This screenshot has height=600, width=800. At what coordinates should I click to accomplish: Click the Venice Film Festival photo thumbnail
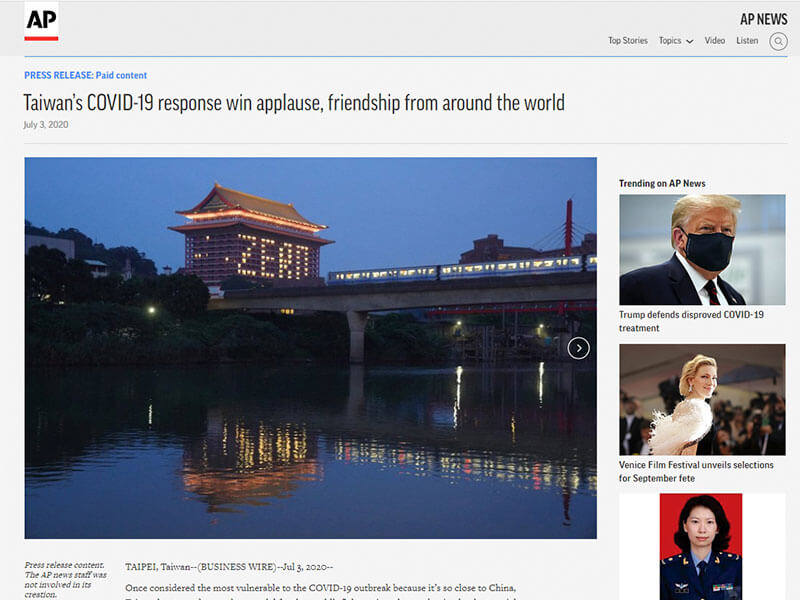point(702,399)
